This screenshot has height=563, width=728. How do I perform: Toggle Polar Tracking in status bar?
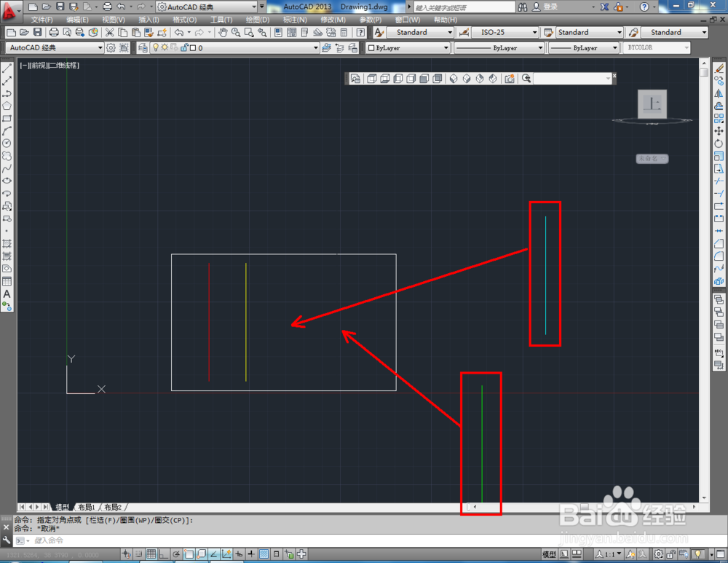[x=176, y=554]
